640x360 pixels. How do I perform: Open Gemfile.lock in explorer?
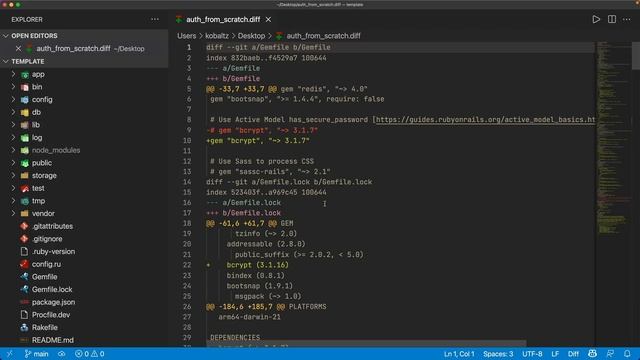tap(52, 289)
